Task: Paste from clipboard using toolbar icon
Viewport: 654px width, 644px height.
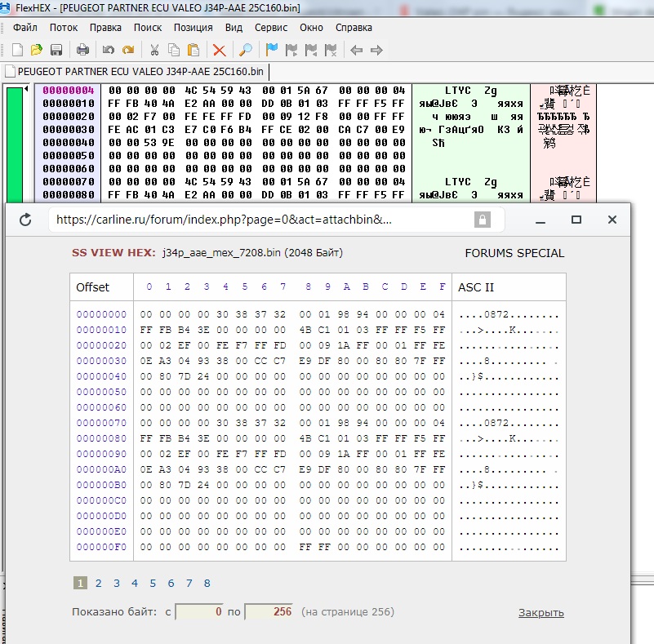Action: tap(194, 50)
